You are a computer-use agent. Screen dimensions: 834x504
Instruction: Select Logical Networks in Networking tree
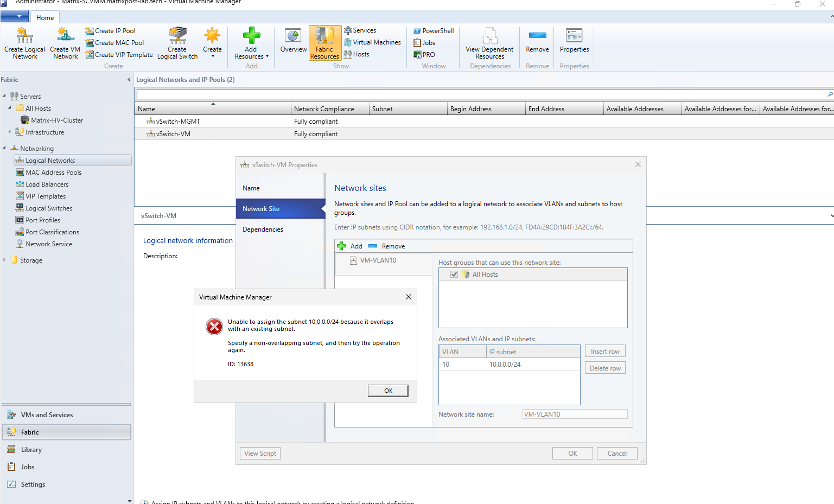click(72, 160)
